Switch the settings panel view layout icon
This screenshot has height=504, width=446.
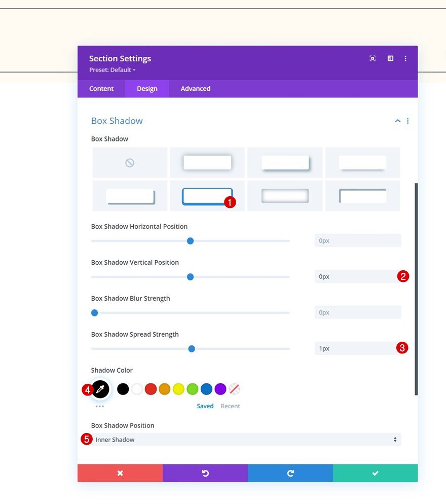point(390,58)
